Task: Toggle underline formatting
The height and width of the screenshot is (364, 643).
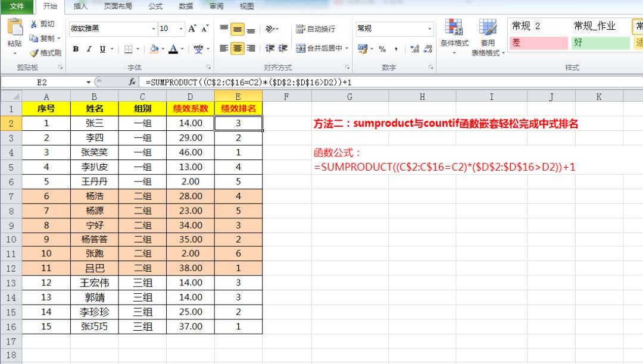Action: [102, 49]
